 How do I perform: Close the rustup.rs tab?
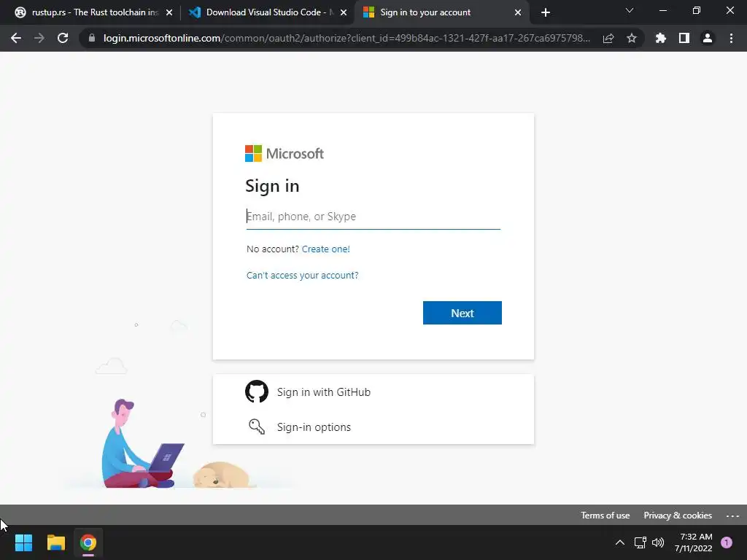(x=169, y=12)
